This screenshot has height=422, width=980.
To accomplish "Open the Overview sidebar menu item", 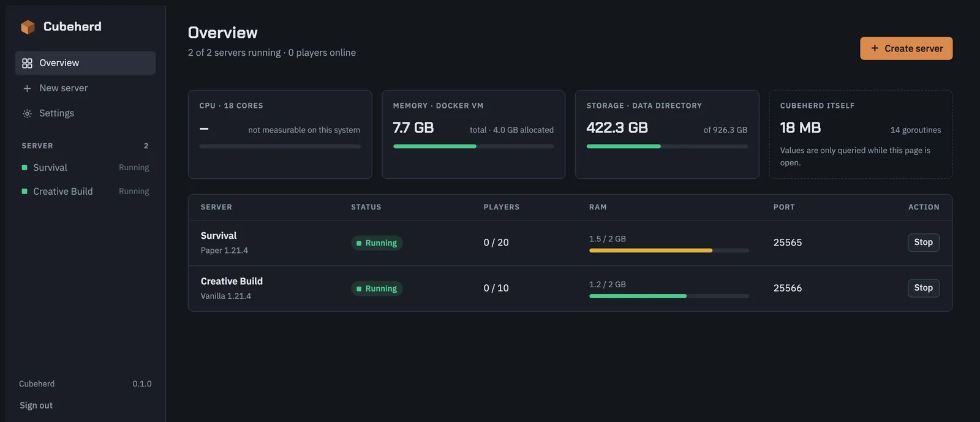I will [85, 63].
